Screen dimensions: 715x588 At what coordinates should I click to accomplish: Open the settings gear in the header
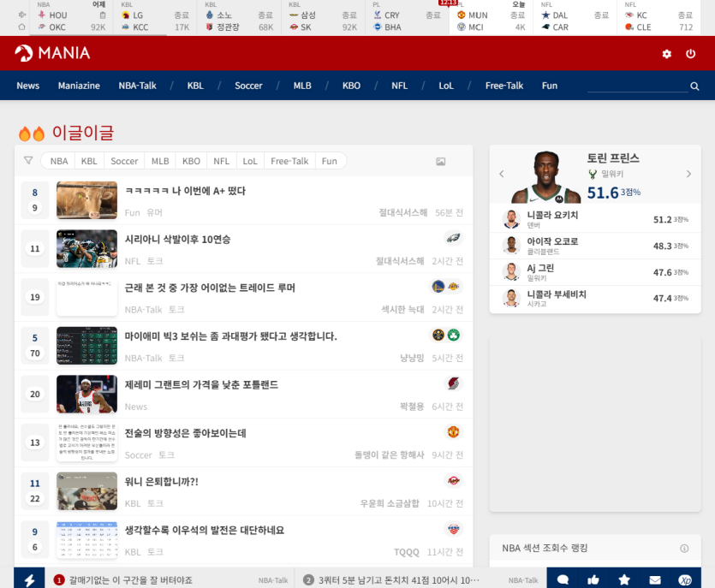click(x=667, y=54)
